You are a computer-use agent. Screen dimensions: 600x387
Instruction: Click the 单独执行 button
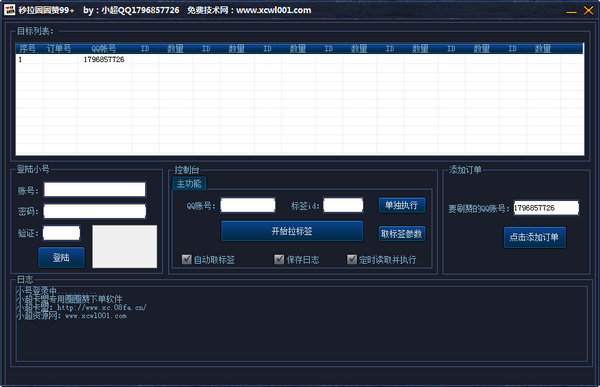point(402,205)
